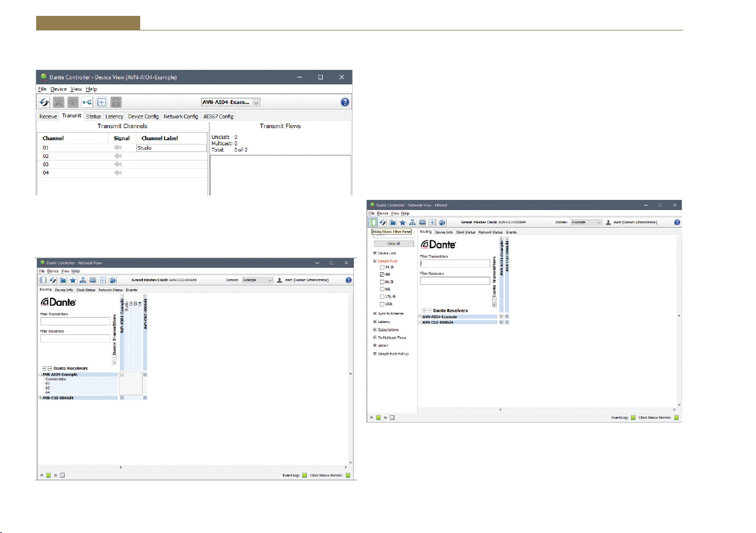Tick the 88.2k sample rate checkbox
The image size is (756, 533).
(382, 282)
